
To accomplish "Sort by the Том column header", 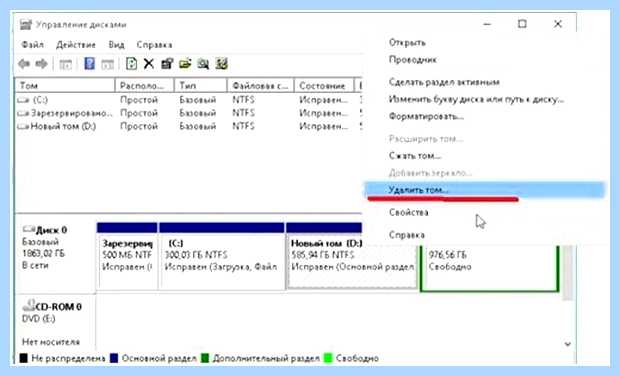I will pos(65,85).
